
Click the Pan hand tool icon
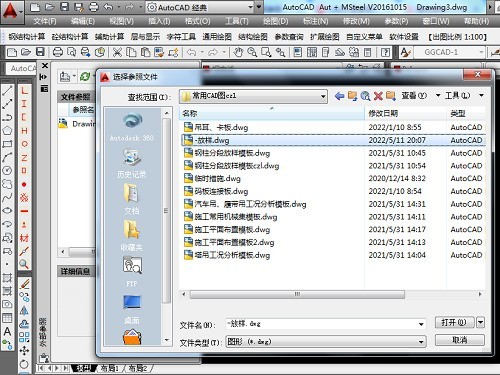tap(238, 52)
